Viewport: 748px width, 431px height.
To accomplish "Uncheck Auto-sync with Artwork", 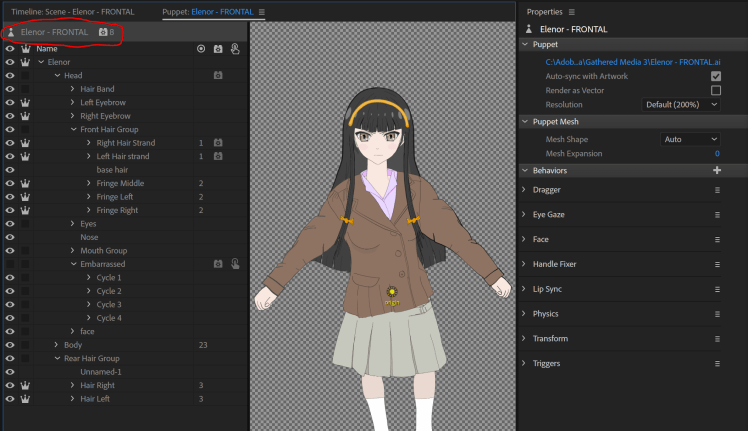I will [x=715, y=76].
